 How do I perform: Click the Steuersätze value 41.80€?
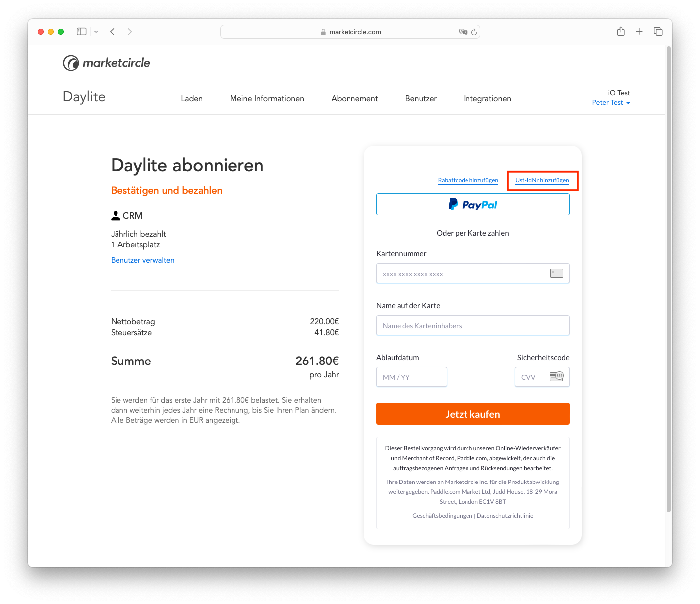point(326,332)
